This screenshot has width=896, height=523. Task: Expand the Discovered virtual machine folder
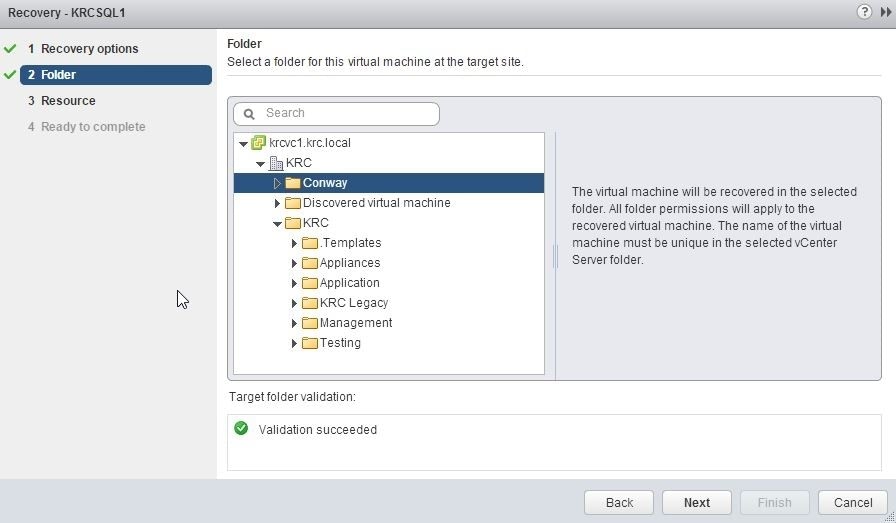pyautogui.click(x=277, y=203)
